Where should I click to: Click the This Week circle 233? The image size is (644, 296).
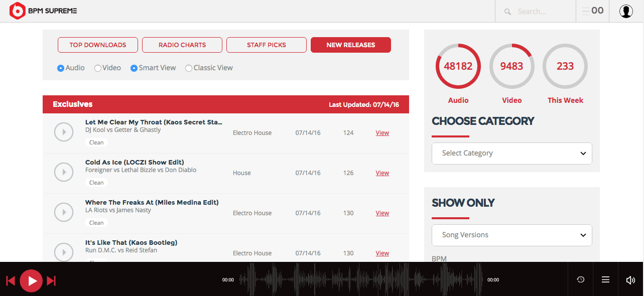(x=565, y=66)
